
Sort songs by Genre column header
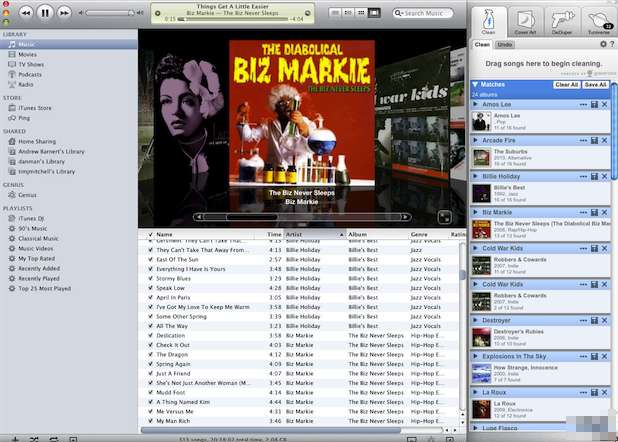[429, 234]
